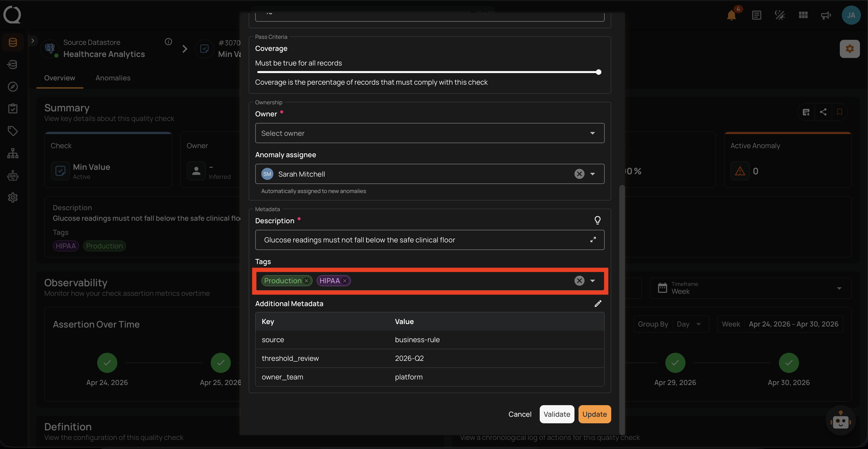Remove the HIPAA tag chip
Screen dimensions: 868x449
(x=344, y=281)
